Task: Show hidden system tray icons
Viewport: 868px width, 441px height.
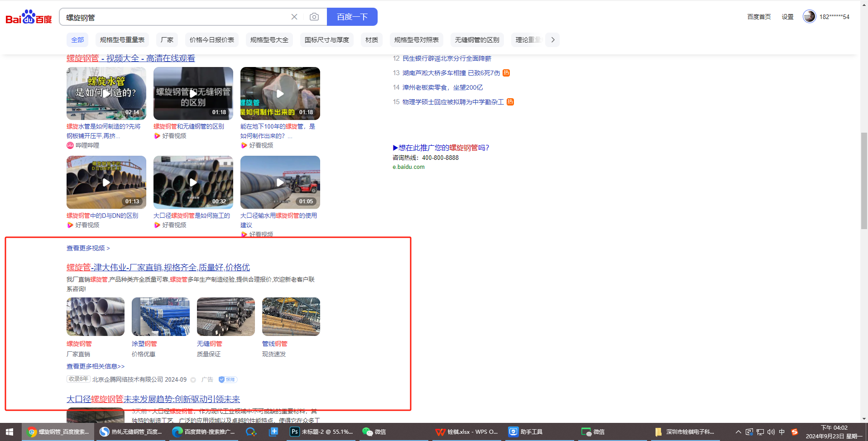Action: click(x=738, y=432)
